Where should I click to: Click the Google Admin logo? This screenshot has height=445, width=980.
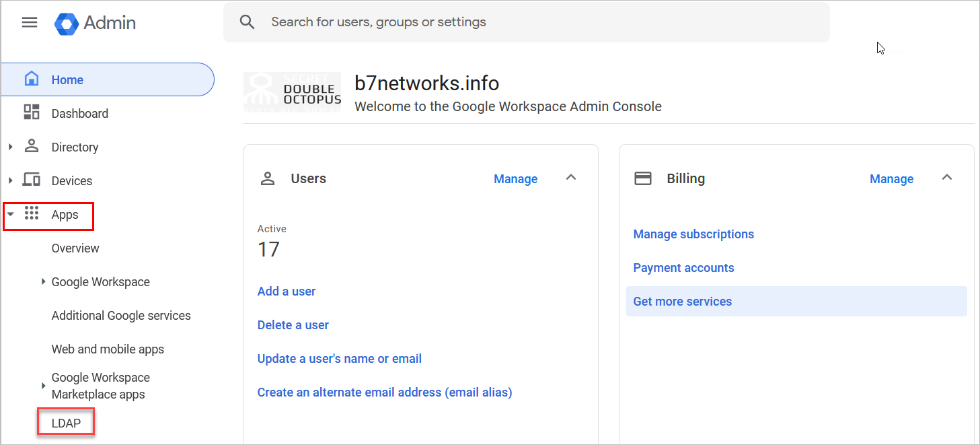pos(66,23)
